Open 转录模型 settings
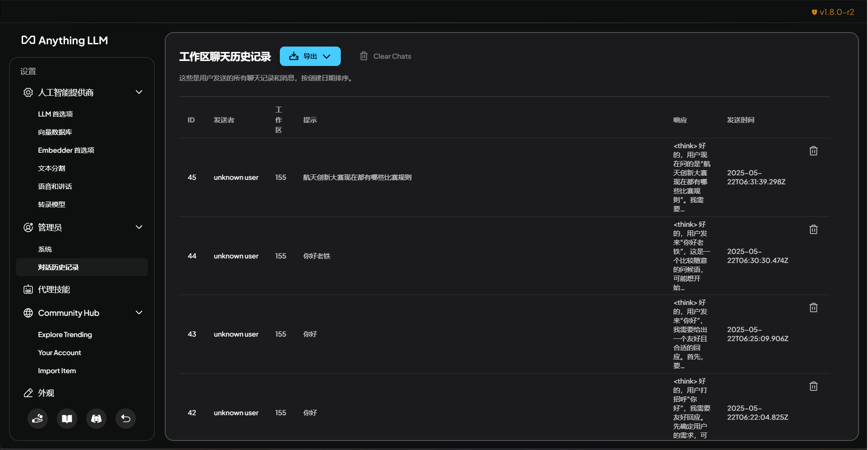The width and height of the screenshot is (868, 450). [x=51, y=205]
